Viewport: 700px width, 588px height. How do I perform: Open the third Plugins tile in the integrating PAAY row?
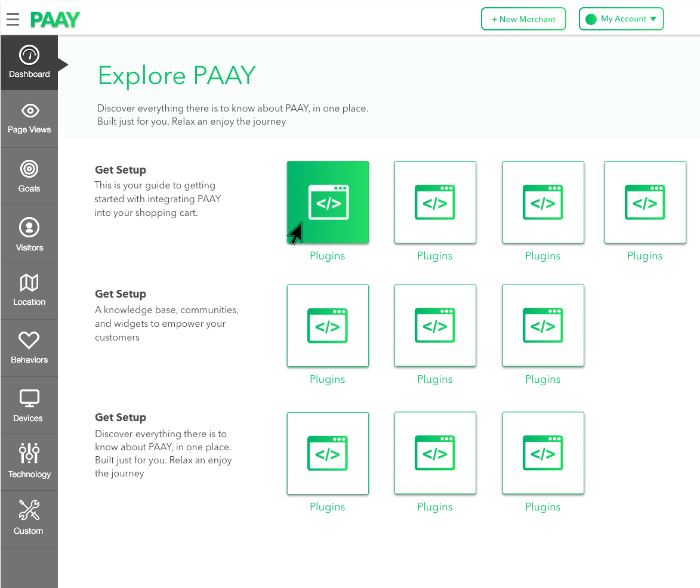click(543, 202)
